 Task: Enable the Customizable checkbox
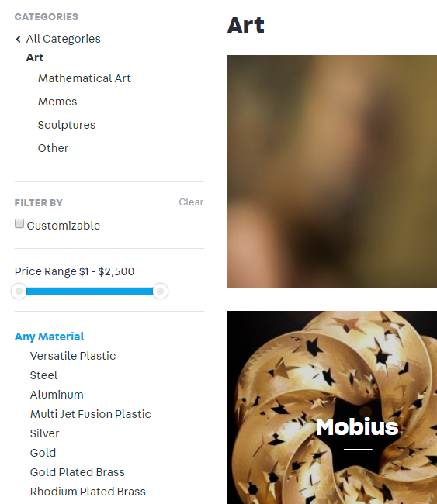(x=19, y=224)
